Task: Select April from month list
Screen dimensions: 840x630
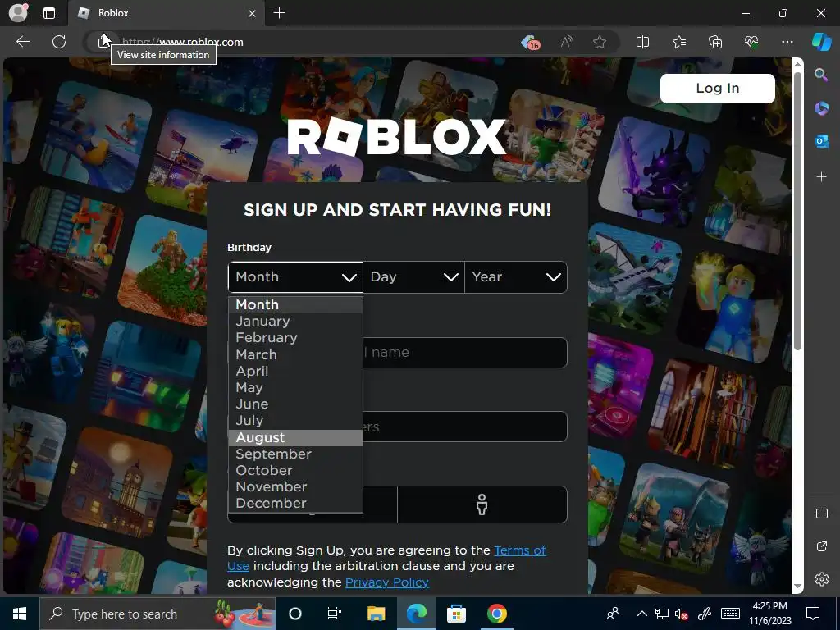Action: 295,371
